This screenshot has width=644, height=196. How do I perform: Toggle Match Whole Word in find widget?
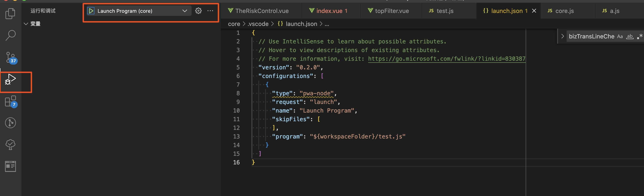629,36
